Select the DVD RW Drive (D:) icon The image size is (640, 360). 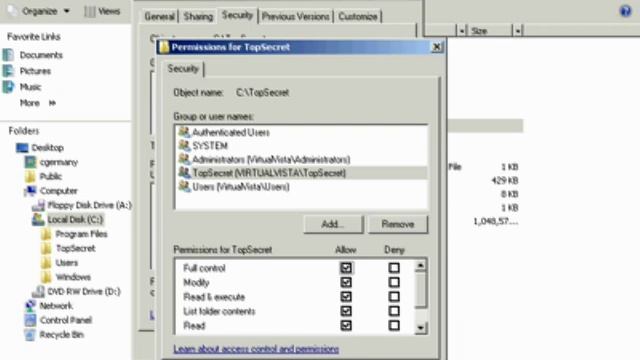point(38,291)
